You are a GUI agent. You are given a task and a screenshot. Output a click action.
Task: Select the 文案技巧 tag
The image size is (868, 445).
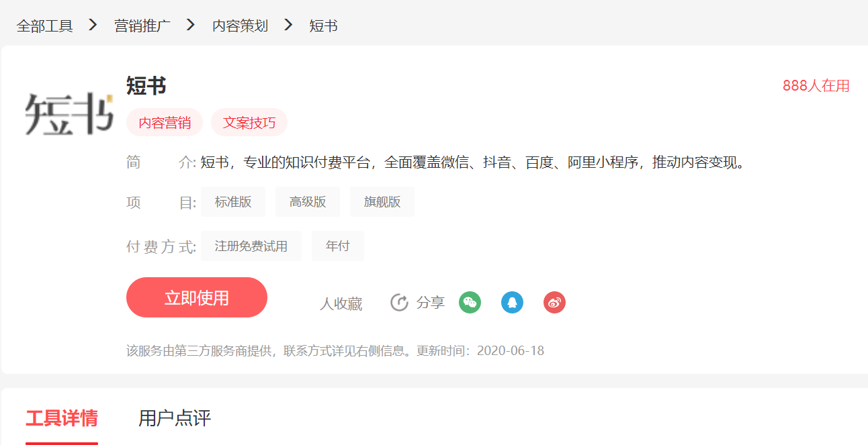tap(249, 123)
